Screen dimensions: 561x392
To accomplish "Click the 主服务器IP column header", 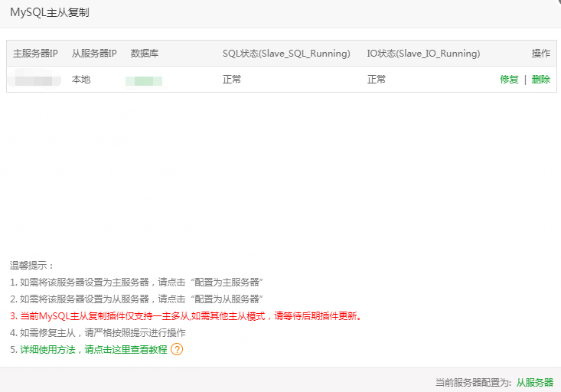I will pyautogui.click(x=35, y=54).
